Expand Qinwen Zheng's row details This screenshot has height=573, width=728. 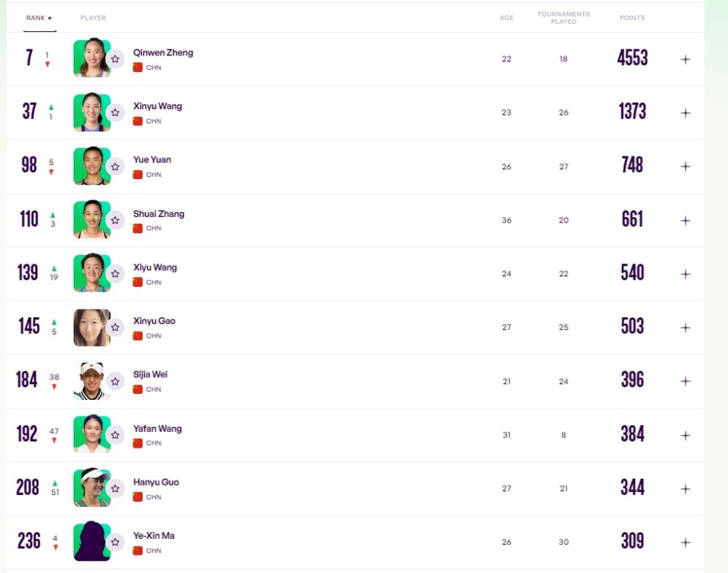pyautogui.click(x=686, y=59)
